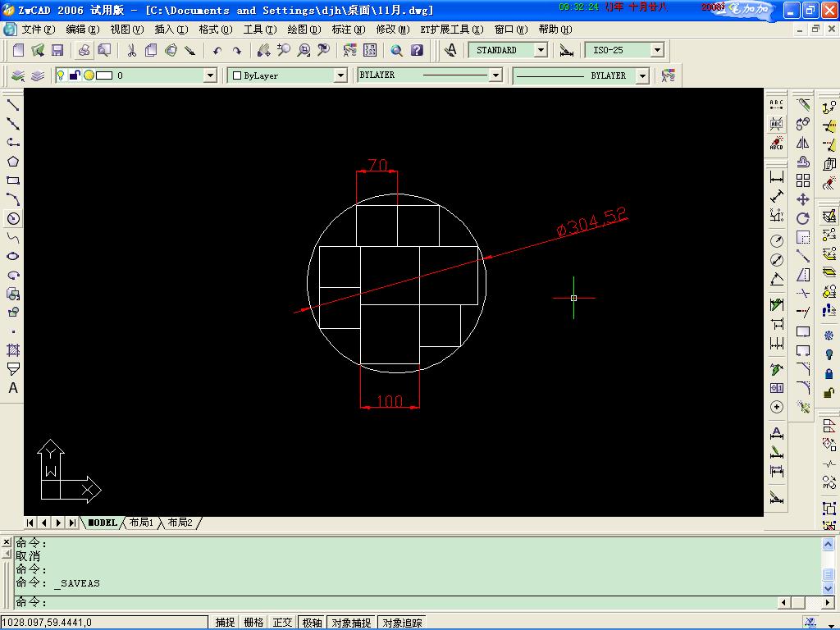Open the 绘图(D) menu
Viewport: 840px width, 630px height.
pos(304,30)
